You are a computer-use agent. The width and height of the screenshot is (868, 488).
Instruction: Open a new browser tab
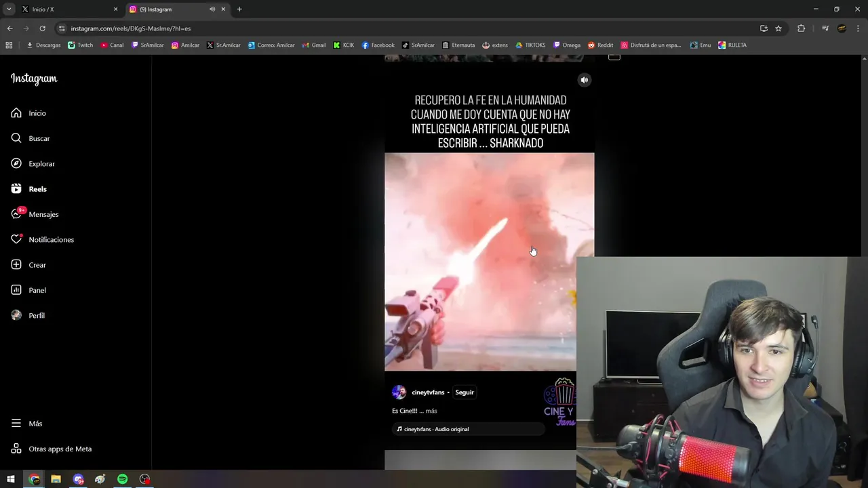tap(239, 9)
